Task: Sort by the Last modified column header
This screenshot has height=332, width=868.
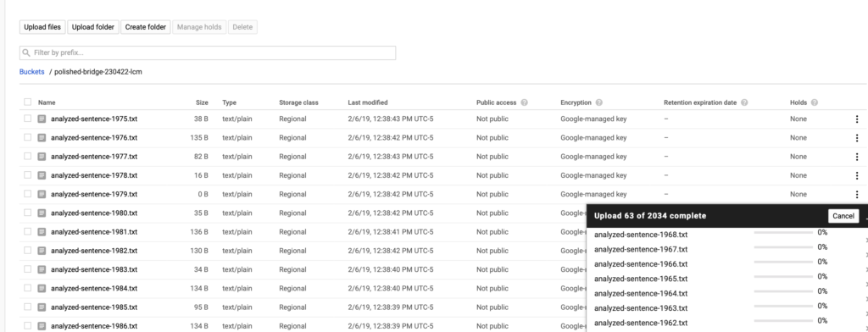Action: [368, 102]
